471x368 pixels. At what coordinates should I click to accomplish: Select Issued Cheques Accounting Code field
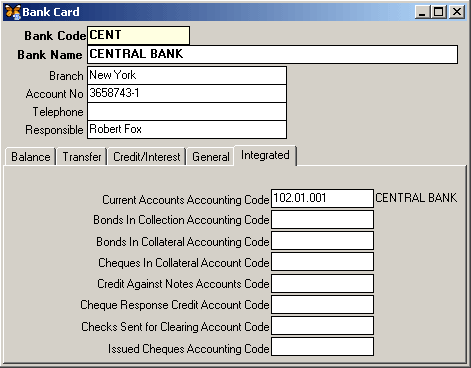[x=322, y=347]
